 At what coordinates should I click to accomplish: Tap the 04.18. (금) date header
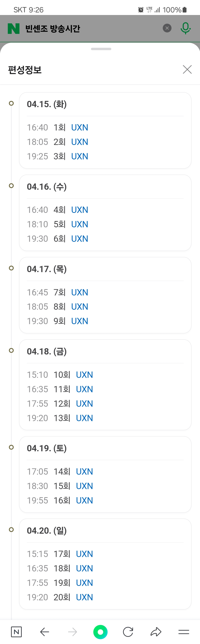47,352
